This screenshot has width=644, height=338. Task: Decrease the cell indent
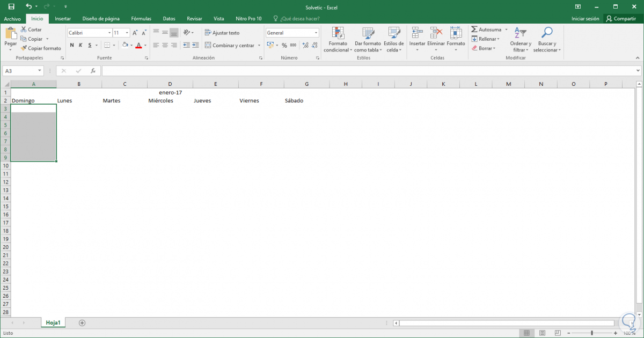point(187,46)
